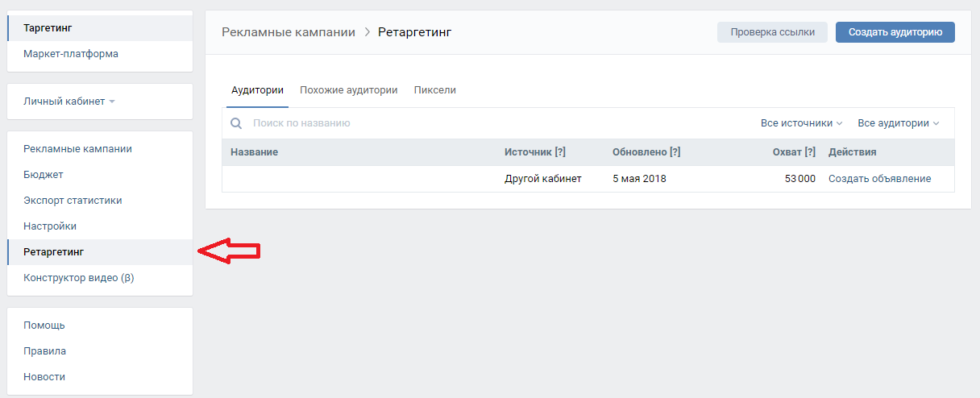
Task: Click the Создать аудиторию button
Action: pyautogui.click(x=895, y=32)
